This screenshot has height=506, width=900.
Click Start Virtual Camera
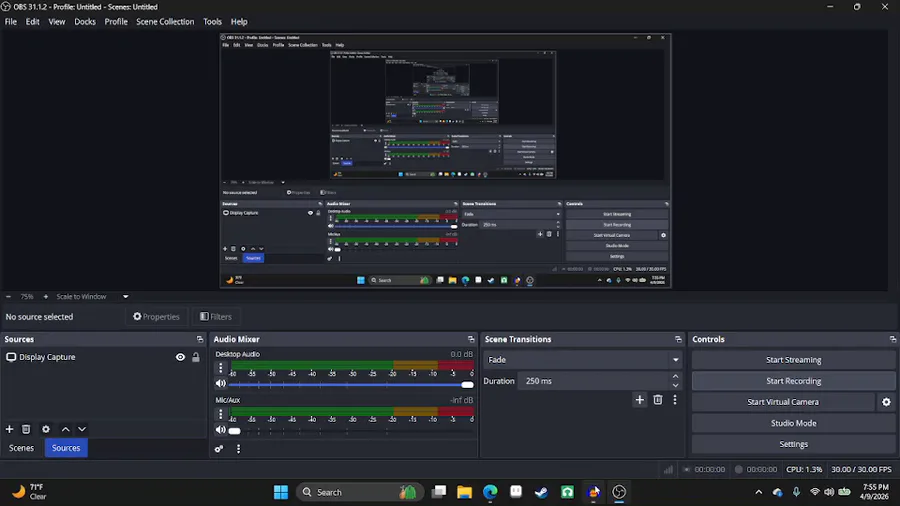coord(783,402)
